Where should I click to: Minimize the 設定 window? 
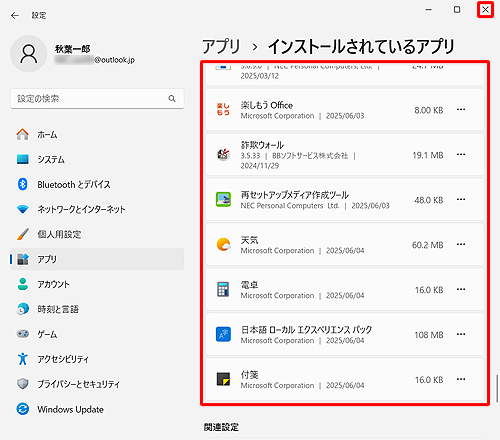tap(429, 10)
